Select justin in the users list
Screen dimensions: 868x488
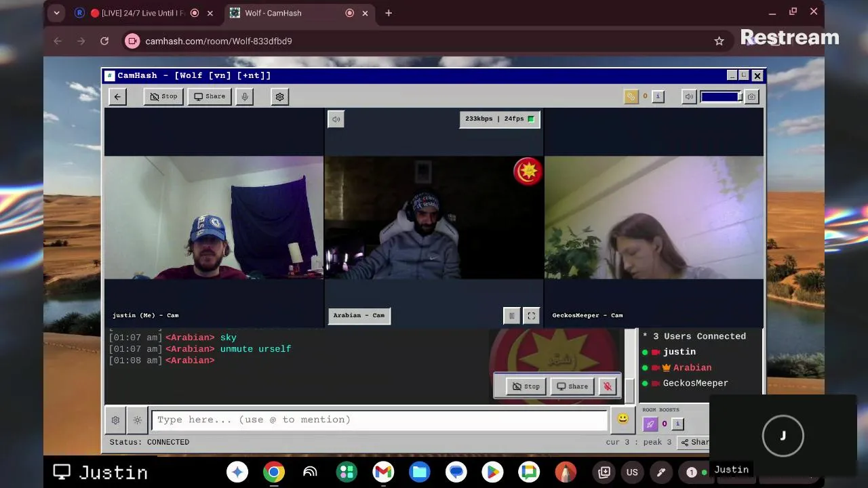[679, 352]
